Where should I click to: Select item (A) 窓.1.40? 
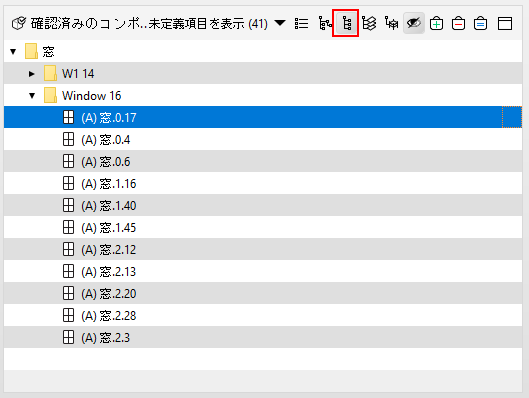(263, 205)
